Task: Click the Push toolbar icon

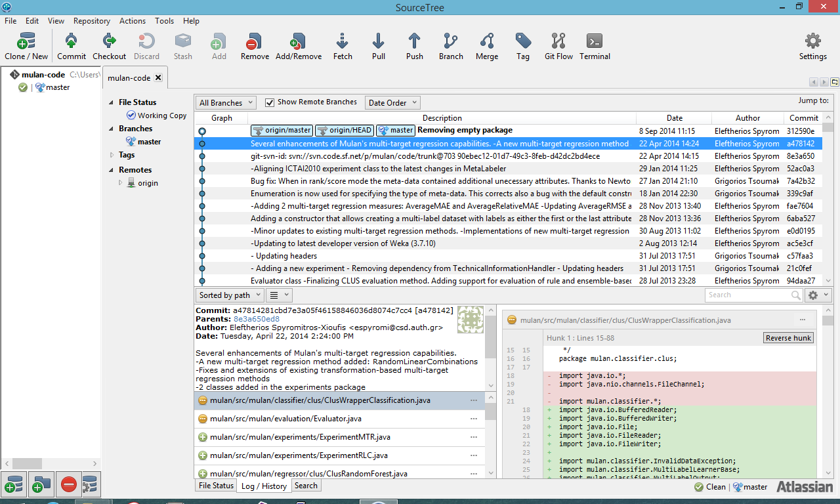Action: click(x=414, y=42)
